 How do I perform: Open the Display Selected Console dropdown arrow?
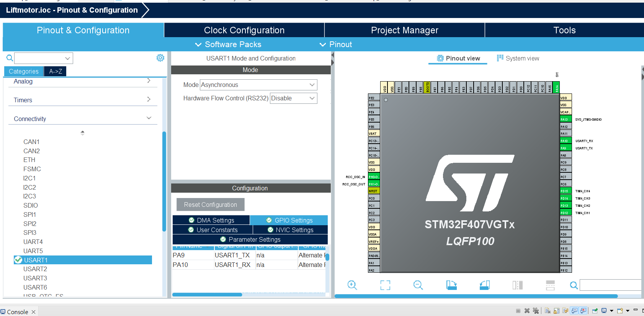611,311
